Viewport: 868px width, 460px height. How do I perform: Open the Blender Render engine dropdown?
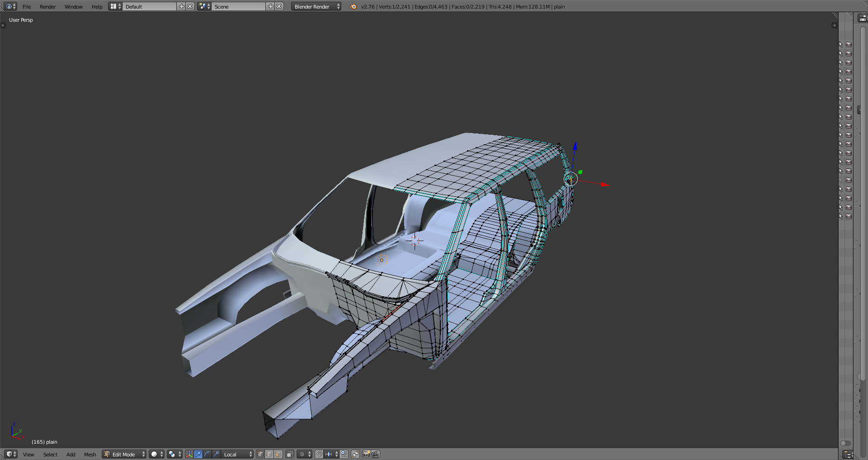click(316, 6)
